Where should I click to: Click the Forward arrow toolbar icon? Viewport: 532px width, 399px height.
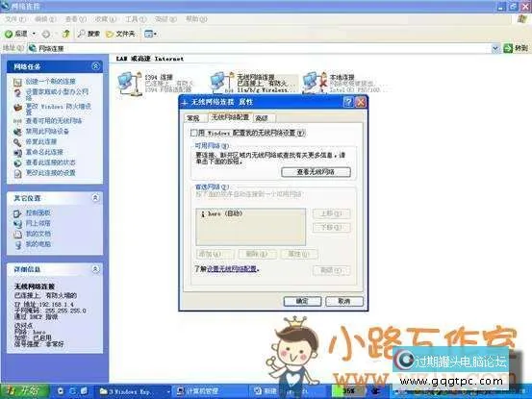coord(46,34)
